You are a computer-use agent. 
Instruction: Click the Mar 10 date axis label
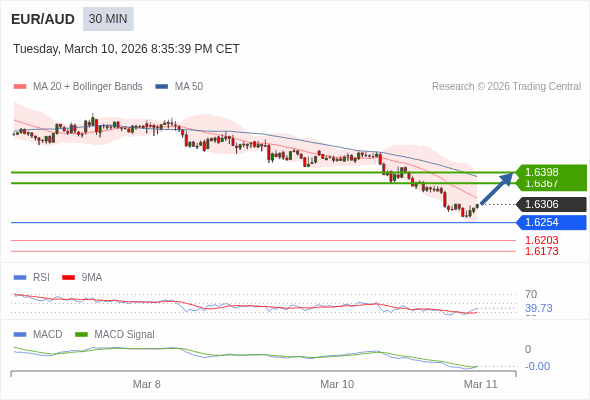pos(337,384)
